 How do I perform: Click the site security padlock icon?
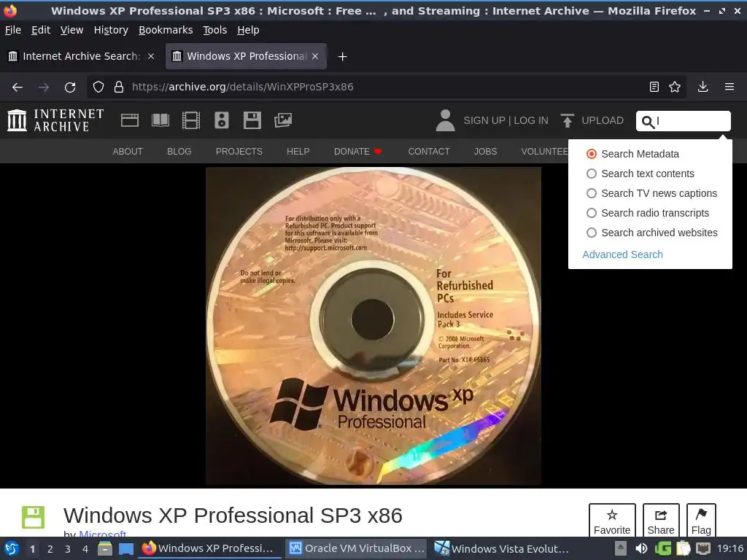[x=119, y=87]
